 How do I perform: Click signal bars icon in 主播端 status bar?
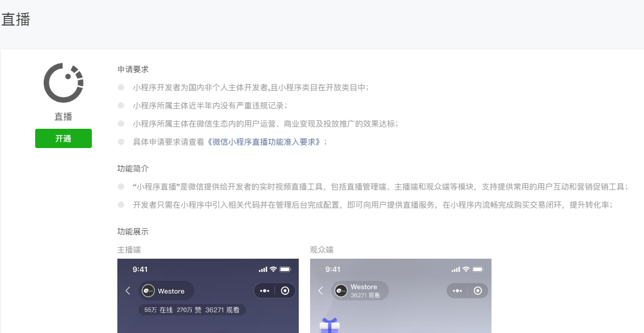(x=263, y=269)
